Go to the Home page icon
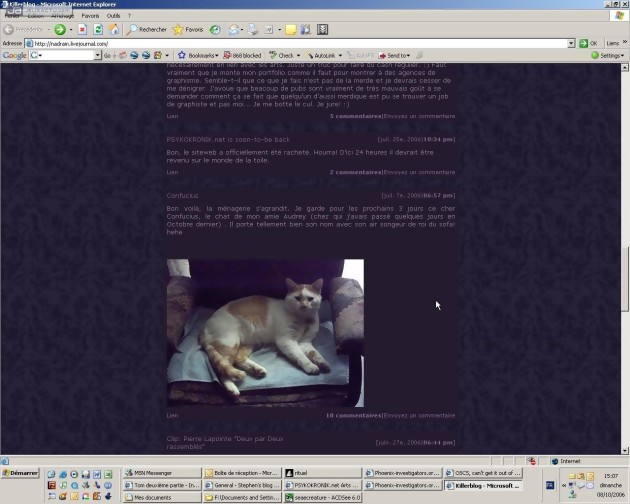This screenshot has width=630, height=504. [x=114, y=29]
